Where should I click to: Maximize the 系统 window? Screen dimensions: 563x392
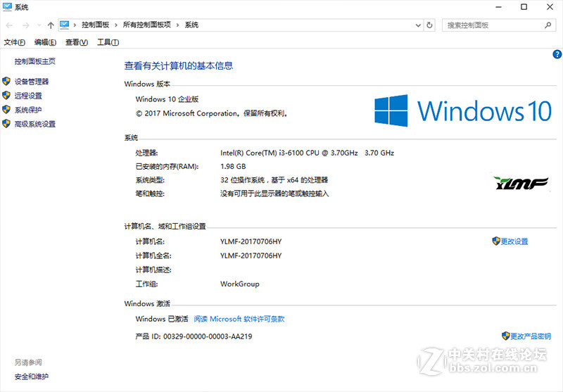click(524, 7)
